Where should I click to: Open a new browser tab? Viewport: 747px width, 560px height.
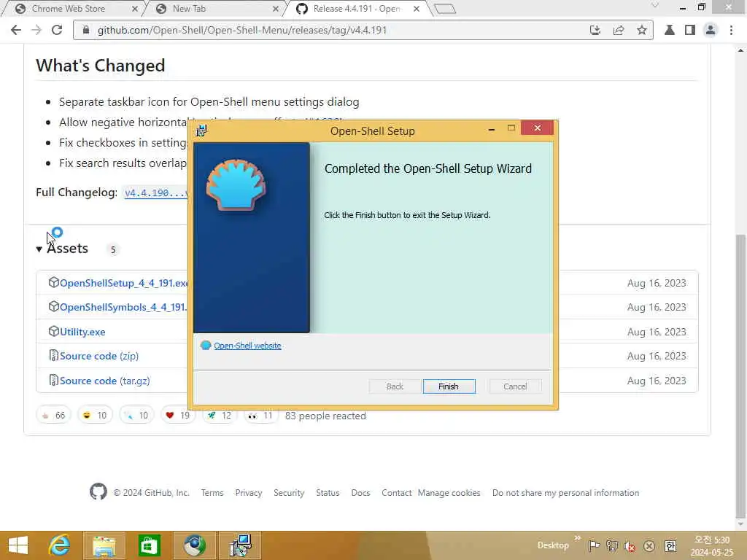pyautogui.click(x=446, y=9)
